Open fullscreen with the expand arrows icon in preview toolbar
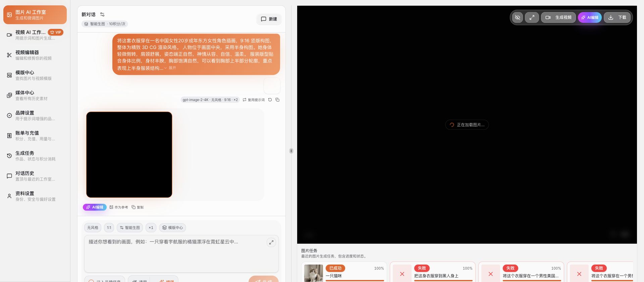 point(532,17)
